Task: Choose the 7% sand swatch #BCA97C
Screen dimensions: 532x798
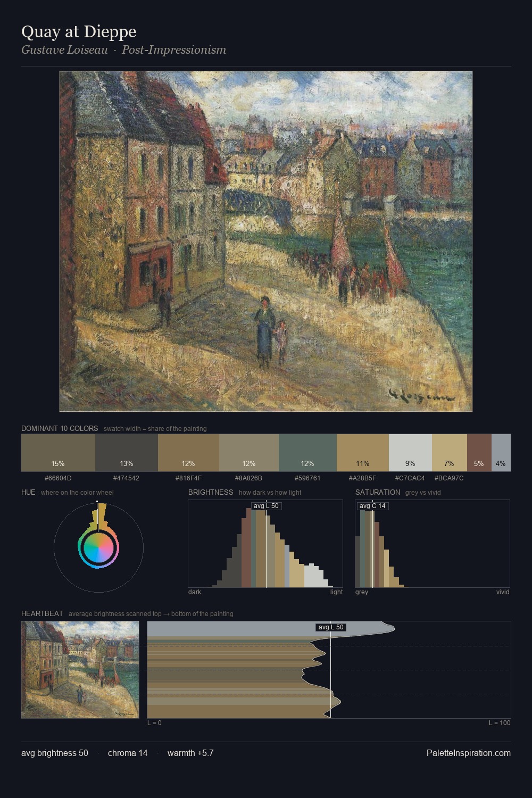Action: click(x=450, y=453)
